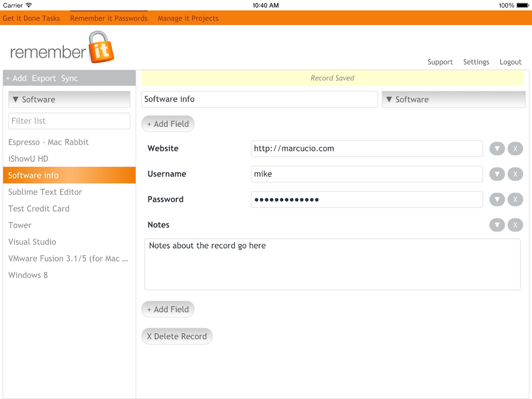Select the Remember it Passwords tab

109,18
